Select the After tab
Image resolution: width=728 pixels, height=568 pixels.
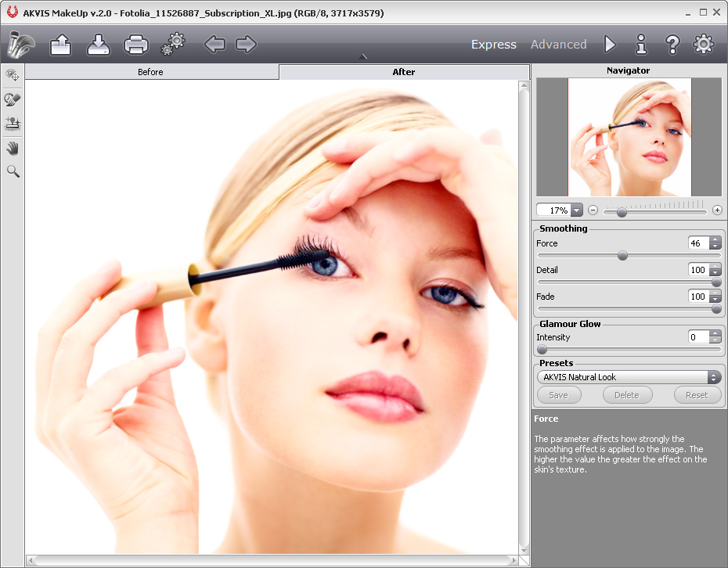pos(403,72)
